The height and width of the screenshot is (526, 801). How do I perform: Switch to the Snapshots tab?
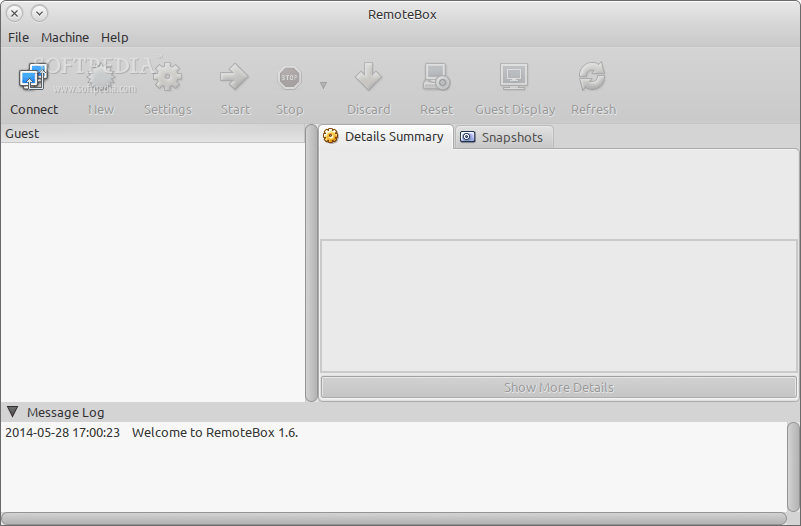(503, 137)
